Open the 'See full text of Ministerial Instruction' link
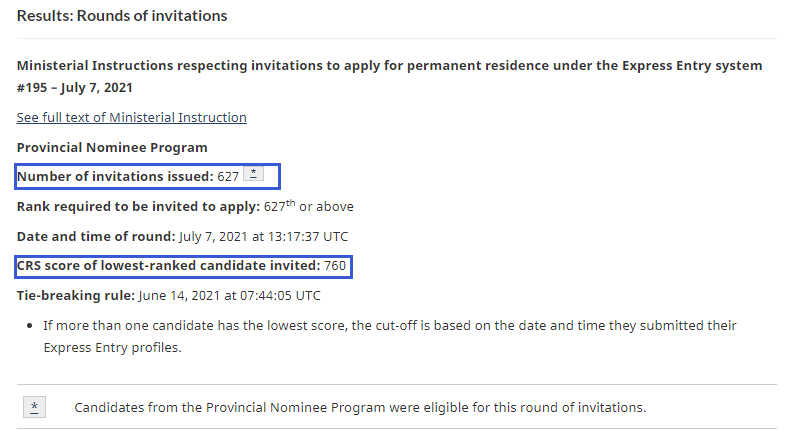The height and width of the screenshot is (435, 796). (x=131, y=117)
